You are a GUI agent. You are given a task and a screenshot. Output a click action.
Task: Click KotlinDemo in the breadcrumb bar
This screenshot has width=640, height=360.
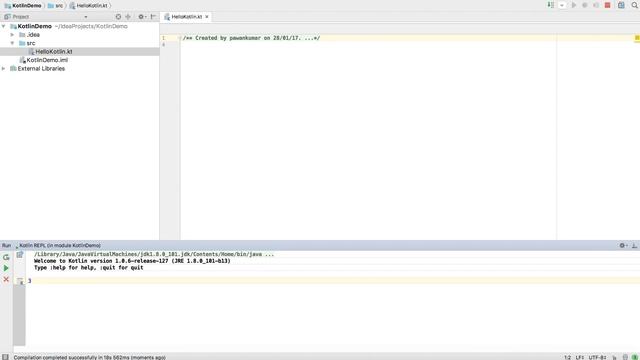(23, 6)
